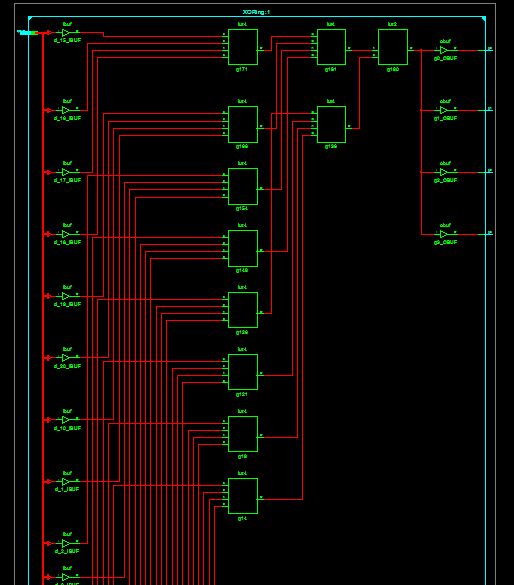Click the g121 instance name
Image resolution: width=514 pixels, height=585 pixels.
point(242,394)
